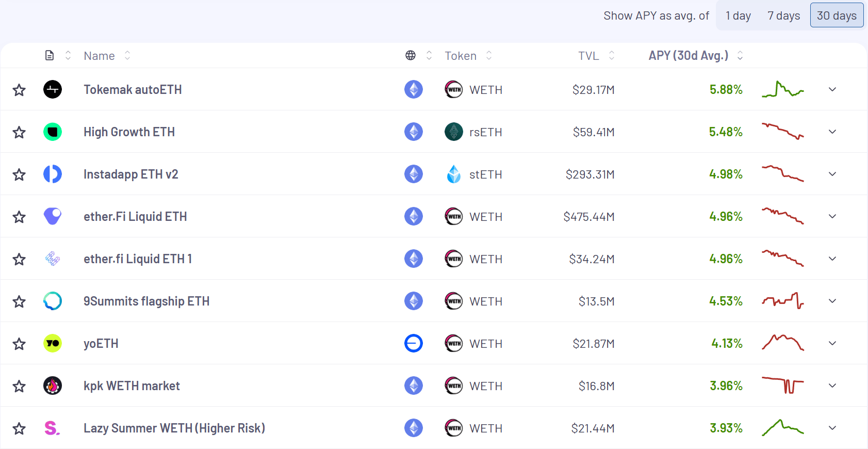Click the Lazy Summer WETH logo icon

point(52,428)
